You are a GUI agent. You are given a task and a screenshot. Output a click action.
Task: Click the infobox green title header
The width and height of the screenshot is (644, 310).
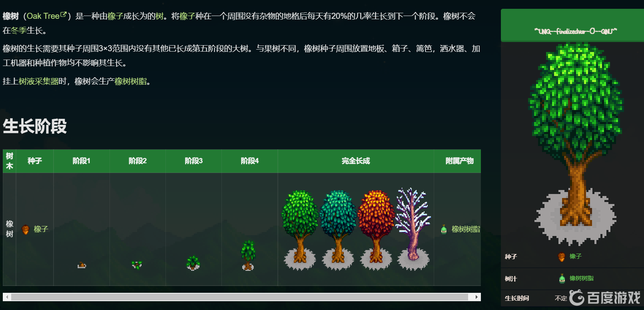tap(572, 26)
